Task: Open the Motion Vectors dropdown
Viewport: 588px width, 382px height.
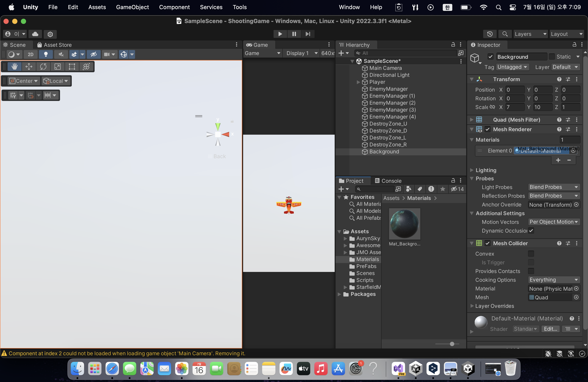Action: coord(553,222)
